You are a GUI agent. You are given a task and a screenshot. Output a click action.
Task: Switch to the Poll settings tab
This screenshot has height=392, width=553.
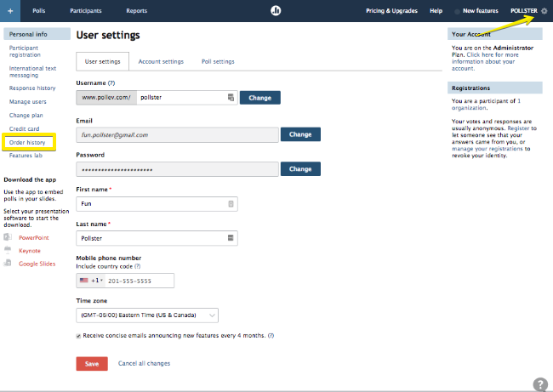coord(218,62)
